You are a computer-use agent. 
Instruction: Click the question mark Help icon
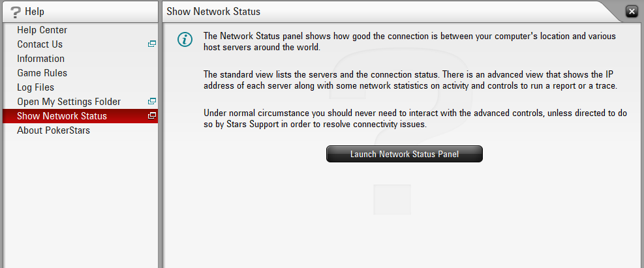[x=15, y=12]
